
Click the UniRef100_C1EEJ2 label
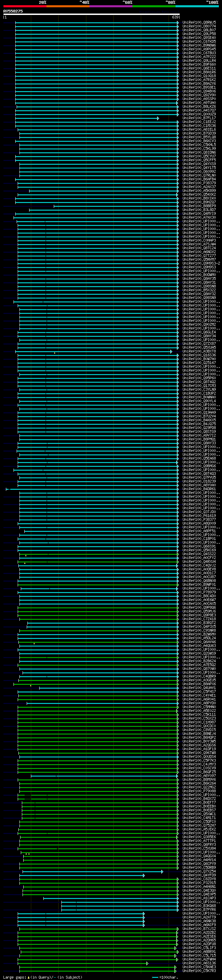pos(199,122)
